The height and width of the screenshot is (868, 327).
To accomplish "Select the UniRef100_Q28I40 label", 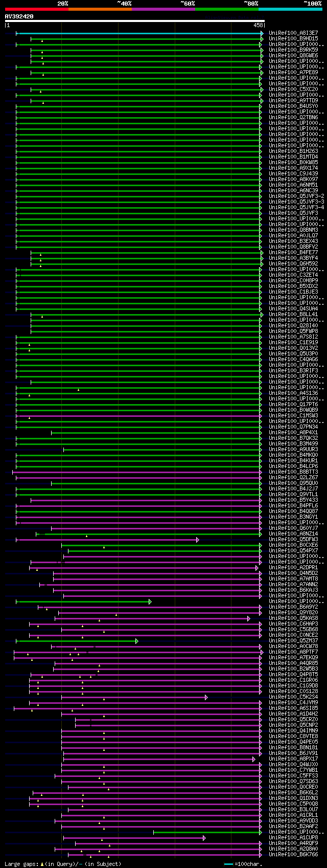I will 293,325.
